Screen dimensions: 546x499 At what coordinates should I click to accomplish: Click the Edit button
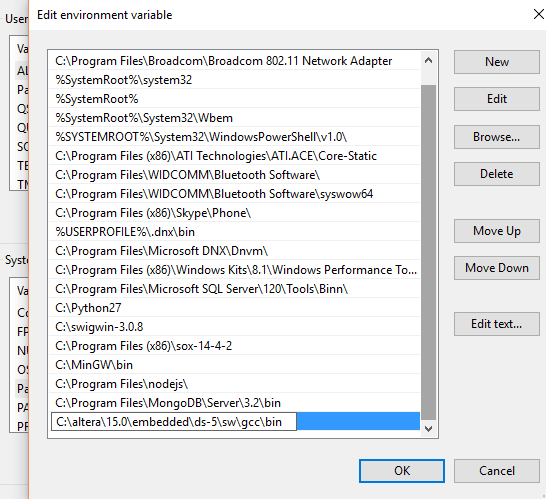click(497, 99)
